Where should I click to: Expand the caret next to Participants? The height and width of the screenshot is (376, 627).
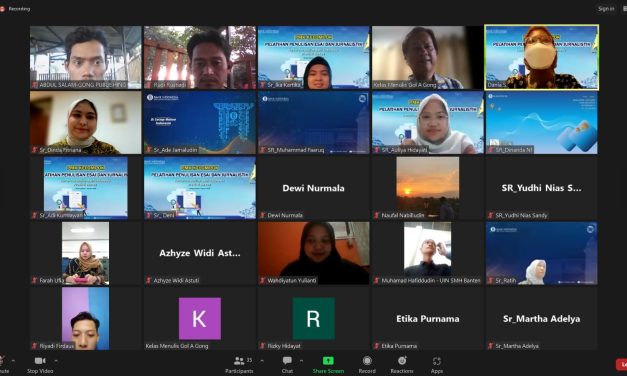click(262, 360)
